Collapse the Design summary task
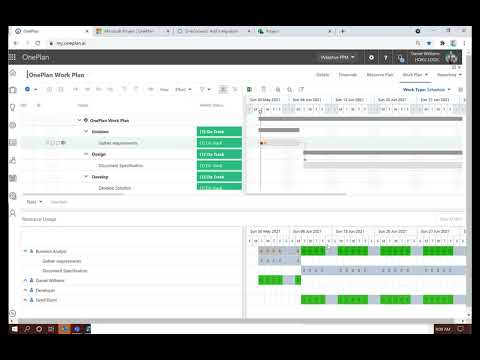 point(86,154)
